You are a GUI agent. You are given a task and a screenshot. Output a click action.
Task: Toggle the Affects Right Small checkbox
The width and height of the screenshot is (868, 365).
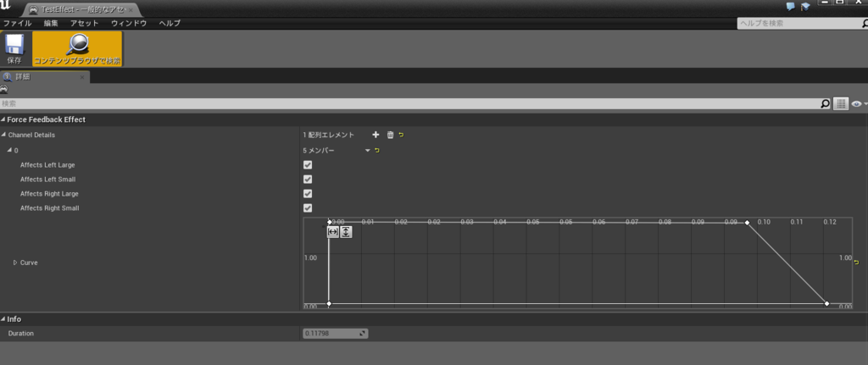pyautogui.click(x=308, y=208)
